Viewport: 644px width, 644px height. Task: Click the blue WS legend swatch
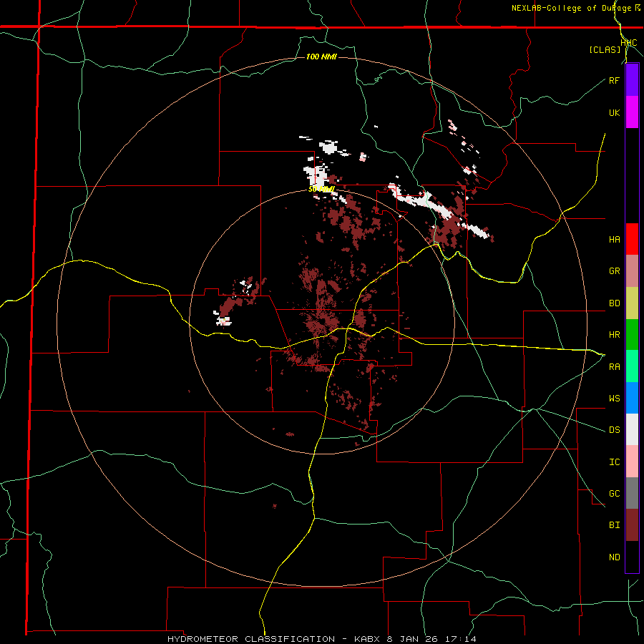click(x=632, y=398)
